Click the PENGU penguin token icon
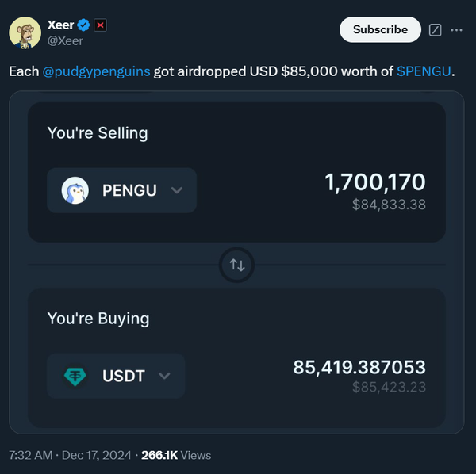The height and width of the screenshot is (474, 476). point(75,190)
